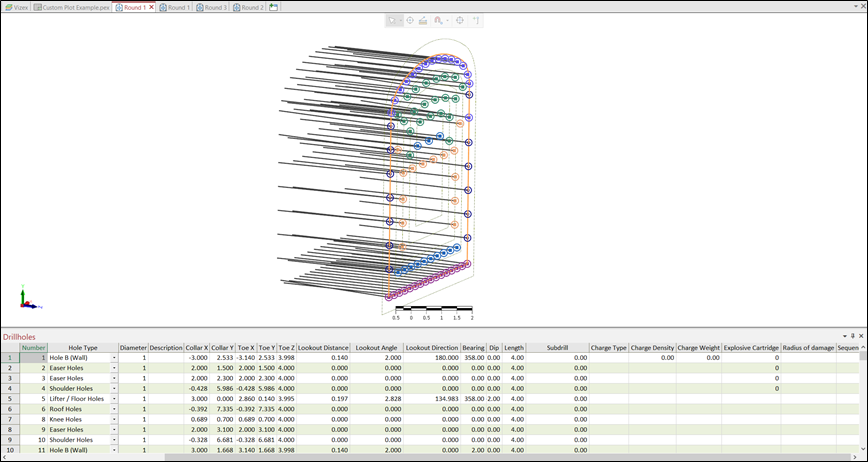
Task: Click the Charge Density column header
Action: pyautogui.click(x=652, y=347)
